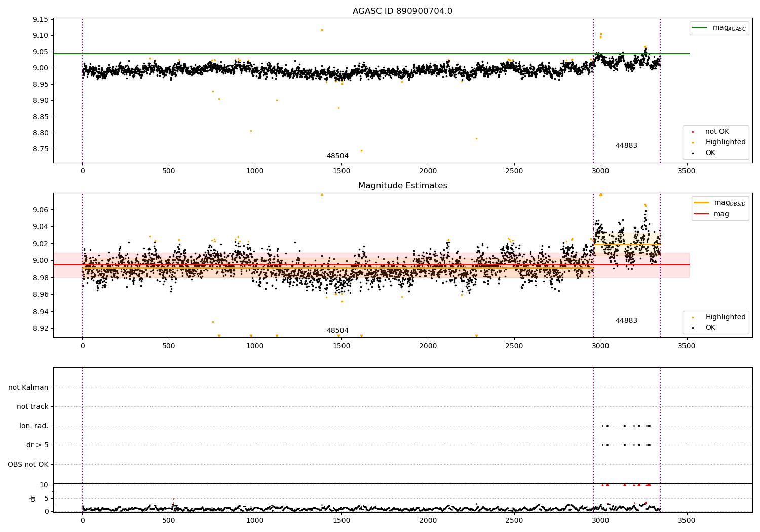Image resolution: width=760 pixels, height=532 pixels.
Task: Click the 8.92 y-axis tick in middle plot
Action: pos(41,329)
